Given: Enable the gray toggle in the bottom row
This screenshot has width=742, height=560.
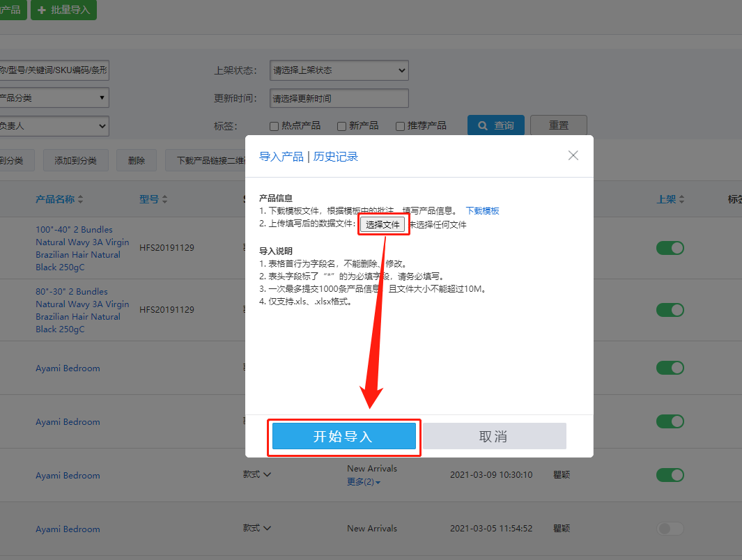Looking at the screenshot, I should point(670,529).
